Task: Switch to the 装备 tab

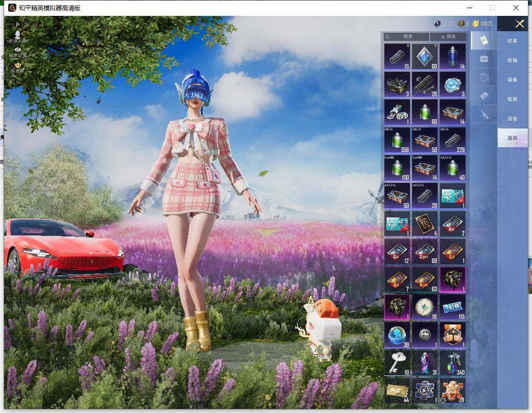Action: point(513,80)
